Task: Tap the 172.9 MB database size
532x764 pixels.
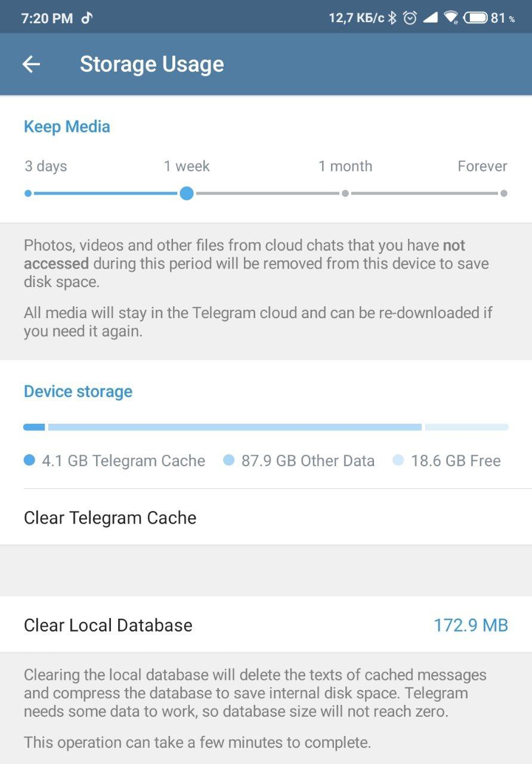Action: tap(471, 625)
